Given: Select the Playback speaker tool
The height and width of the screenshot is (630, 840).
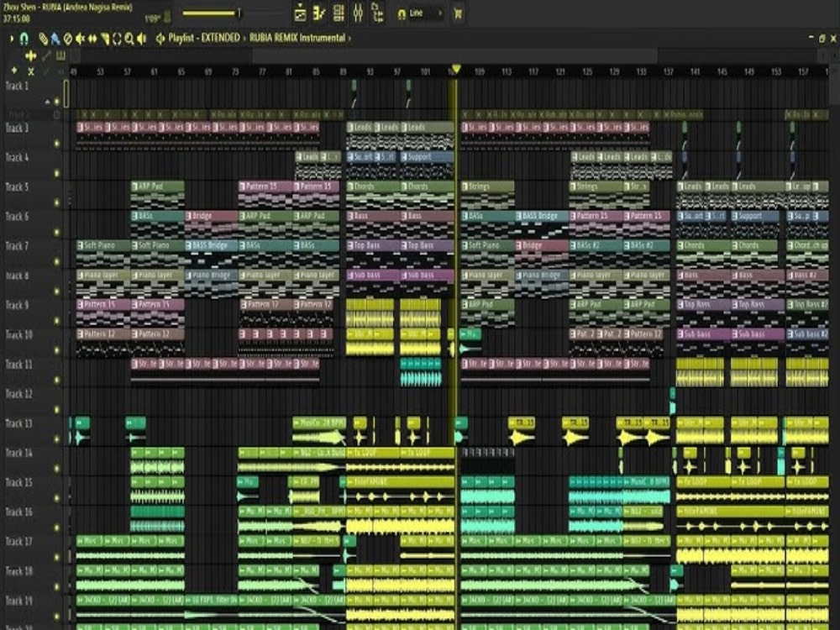Looking at the screenshot, I should point(141,39).
